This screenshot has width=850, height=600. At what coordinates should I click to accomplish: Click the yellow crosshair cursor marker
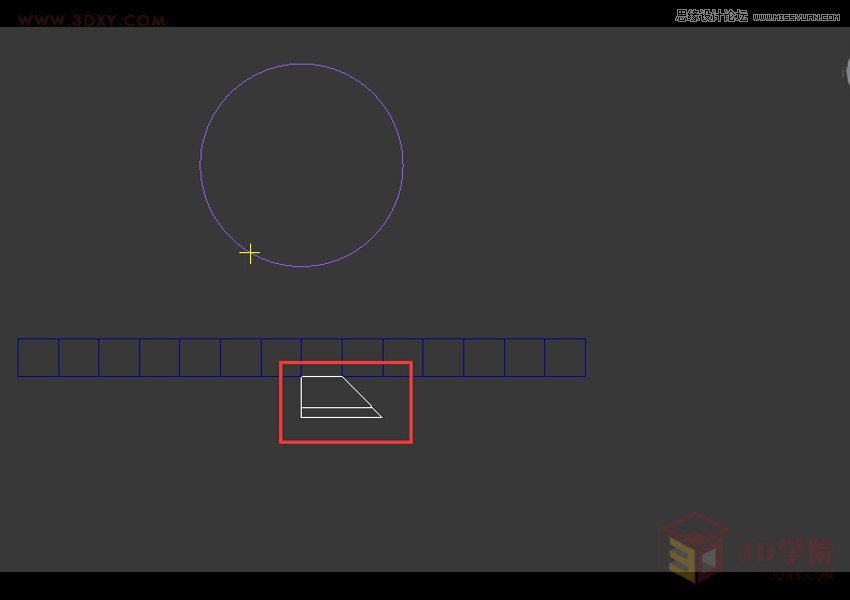click(x=249, y=253)
